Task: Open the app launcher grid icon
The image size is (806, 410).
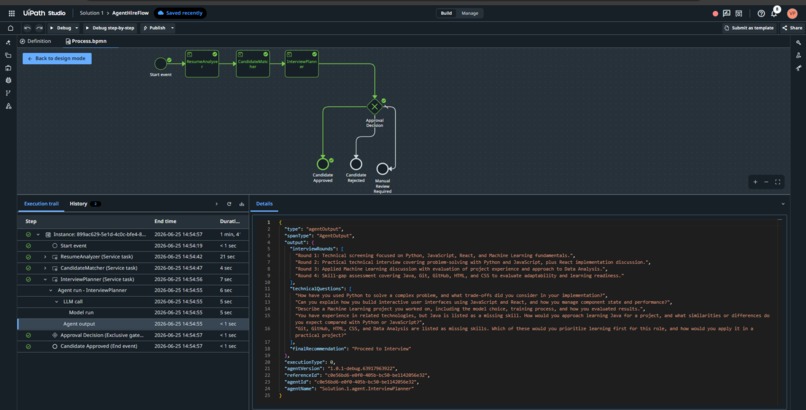Action: click(x=11, y=13)
